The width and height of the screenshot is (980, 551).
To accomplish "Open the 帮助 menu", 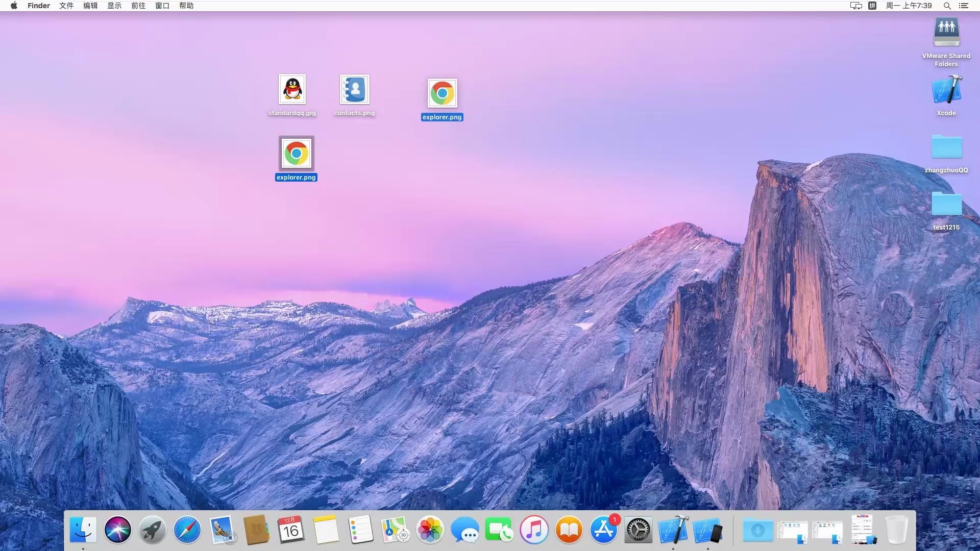I will 186,6.
